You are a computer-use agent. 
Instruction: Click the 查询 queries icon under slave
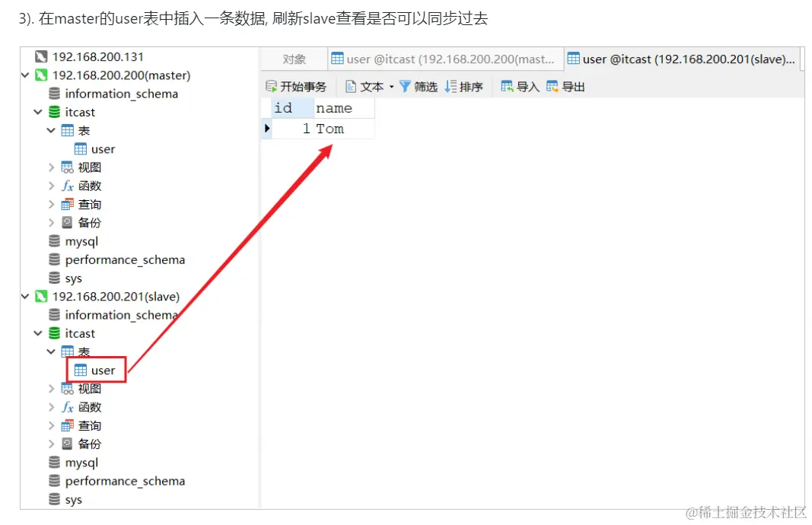(x=67, y=425)
